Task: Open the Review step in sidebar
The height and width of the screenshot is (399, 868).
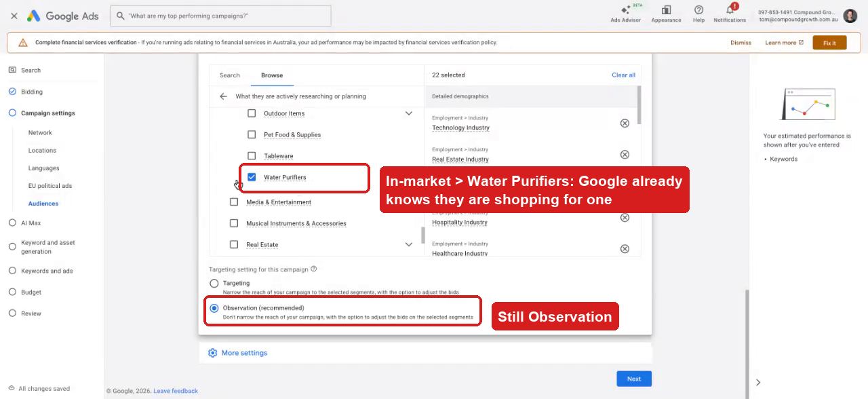Action: click(x=31, y=313)
